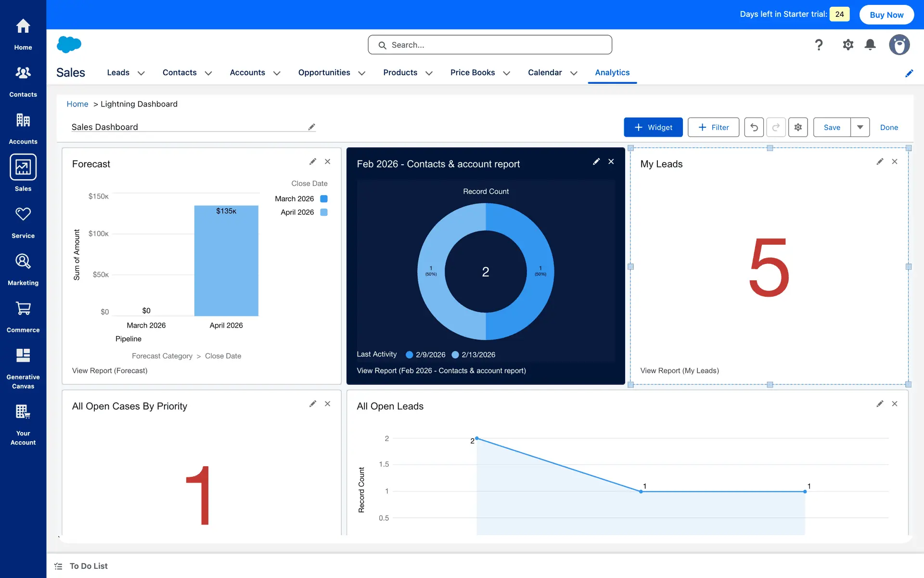Screen dimensions: 924x578
Task: Click into the Search field
Action: [490, 45]
